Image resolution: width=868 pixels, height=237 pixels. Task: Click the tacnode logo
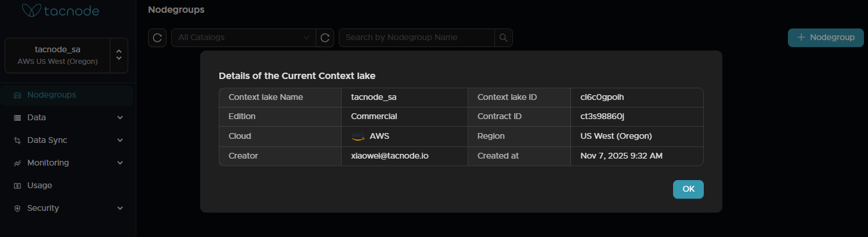click(x=60, y=10)
